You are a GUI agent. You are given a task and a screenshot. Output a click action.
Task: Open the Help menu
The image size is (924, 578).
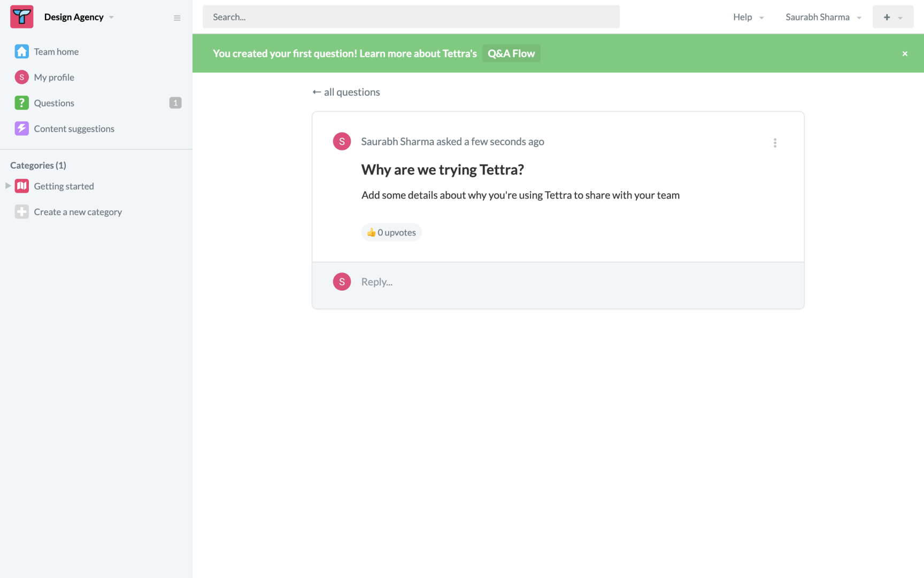pyautogui.click(x=749, y=17)
